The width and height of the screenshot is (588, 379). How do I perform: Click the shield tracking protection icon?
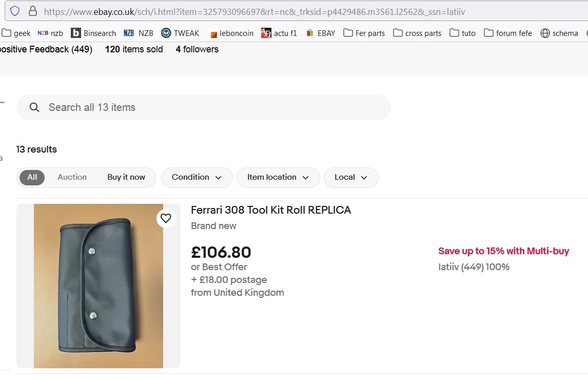15,11
